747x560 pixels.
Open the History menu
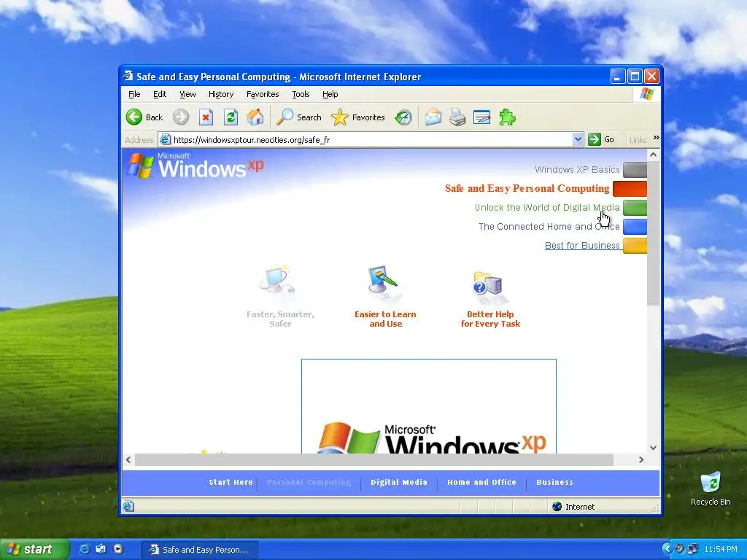[221, 94]
